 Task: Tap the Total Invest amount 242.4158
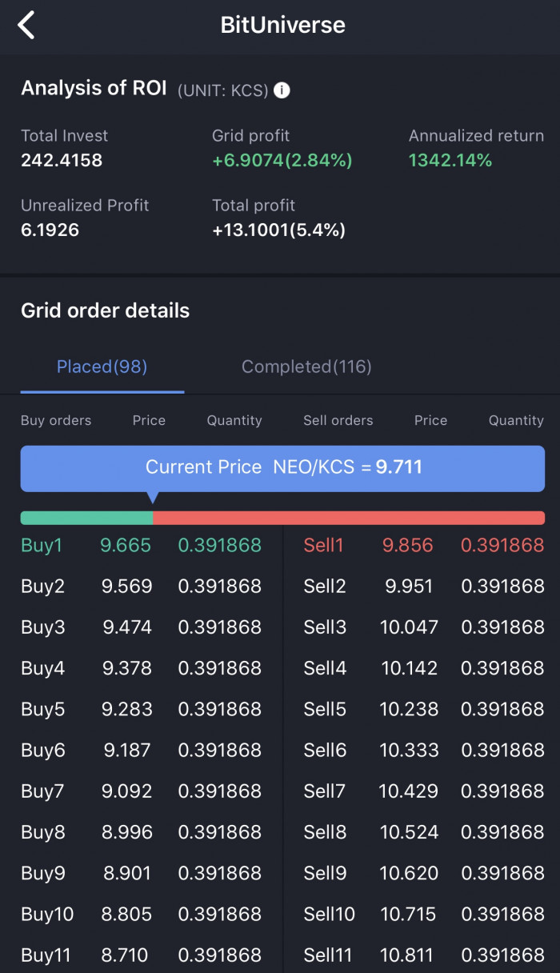tap(62, 160)
